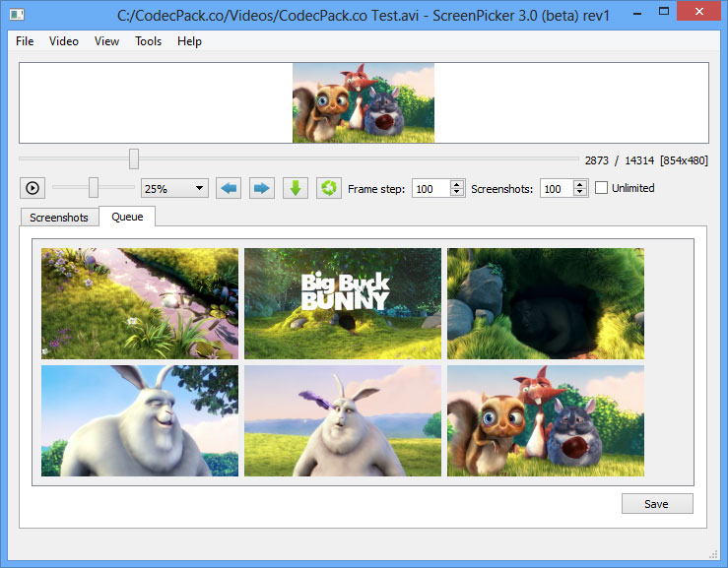Switch to the Screenshots tab
This screenshot has width=728, height=568.
point(59,218)
